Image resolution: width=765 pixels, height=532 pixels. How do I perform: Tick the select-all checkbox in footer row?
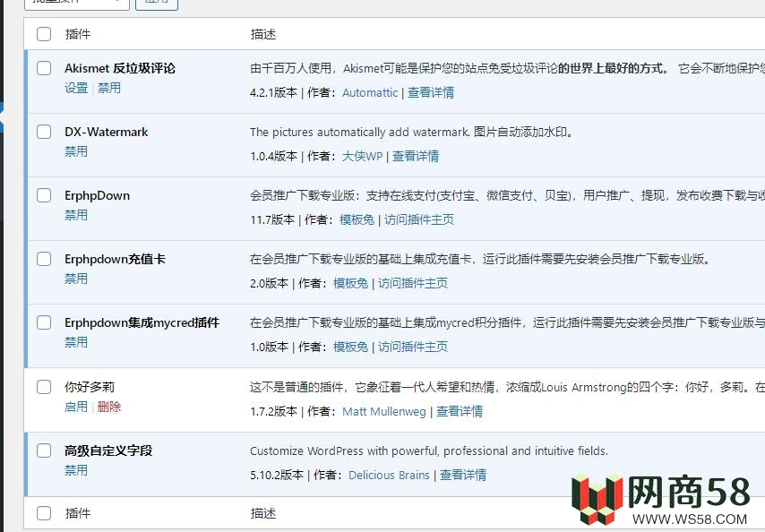[44, 513]
